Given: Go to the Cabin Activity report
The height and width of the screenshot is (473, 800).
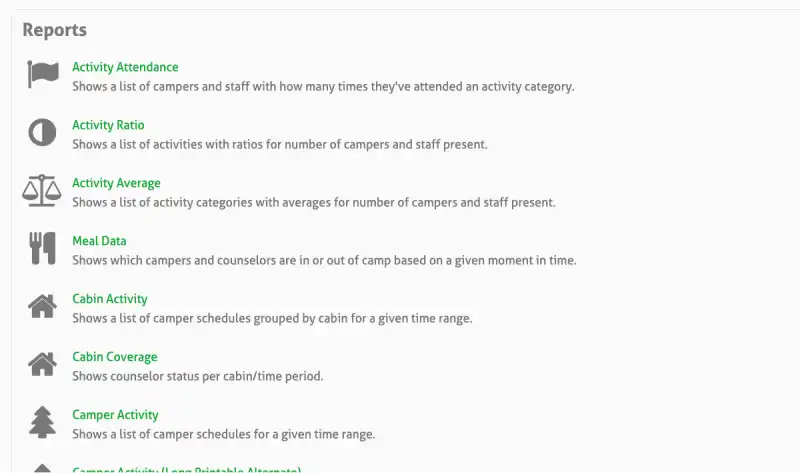Looking at the screenshot, I should [110, 299].
